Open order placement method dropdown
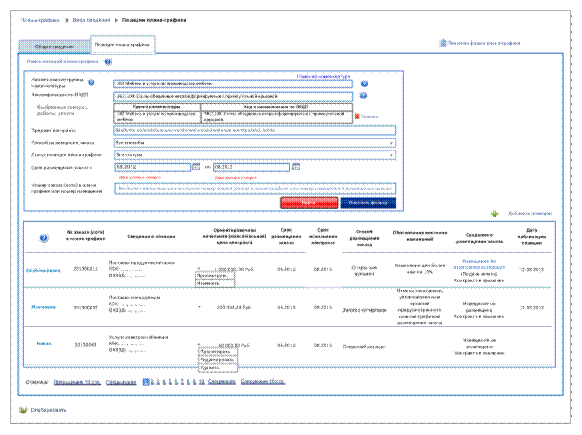The width and height of the screenshot is (582, 435). tap(255, 143)
